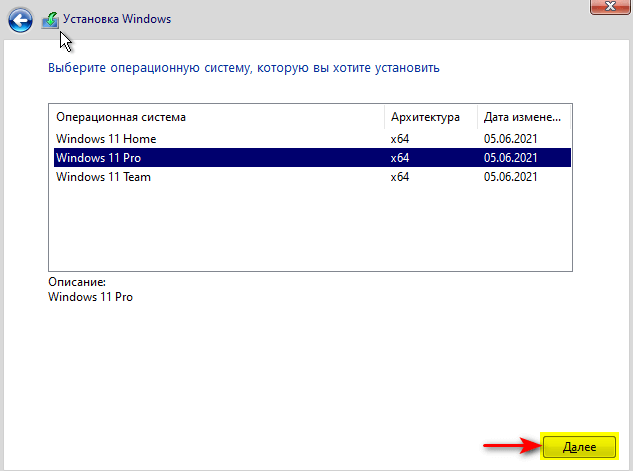This screenshot has width=633, height=471.
Task: Click the Дата измене... column header
Action: click(524, 117)
